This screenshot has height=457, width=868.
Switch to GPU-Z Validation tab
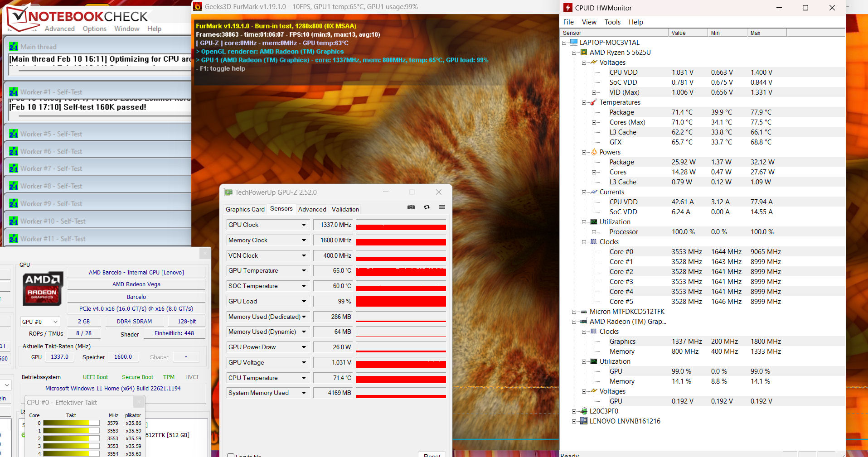pos(345,209)
